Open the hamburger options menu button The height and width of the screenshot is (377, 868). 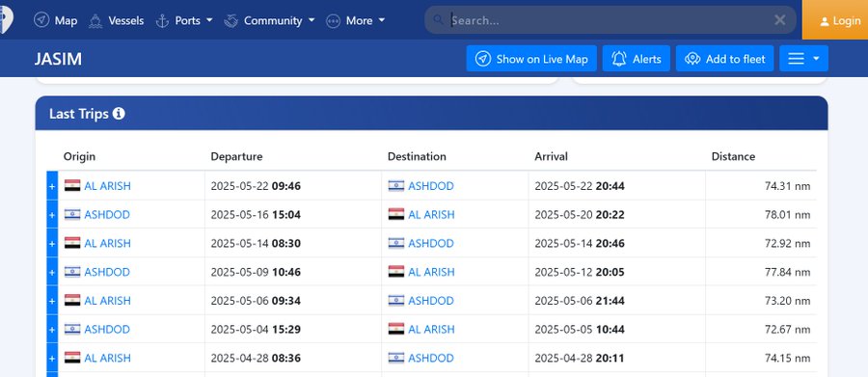click(803, 59)
